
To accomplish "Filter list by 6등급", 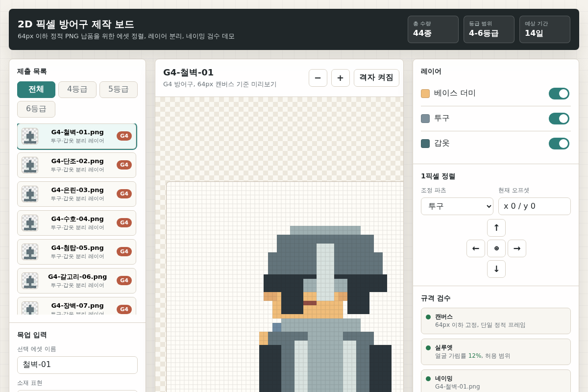I will 36,109.
